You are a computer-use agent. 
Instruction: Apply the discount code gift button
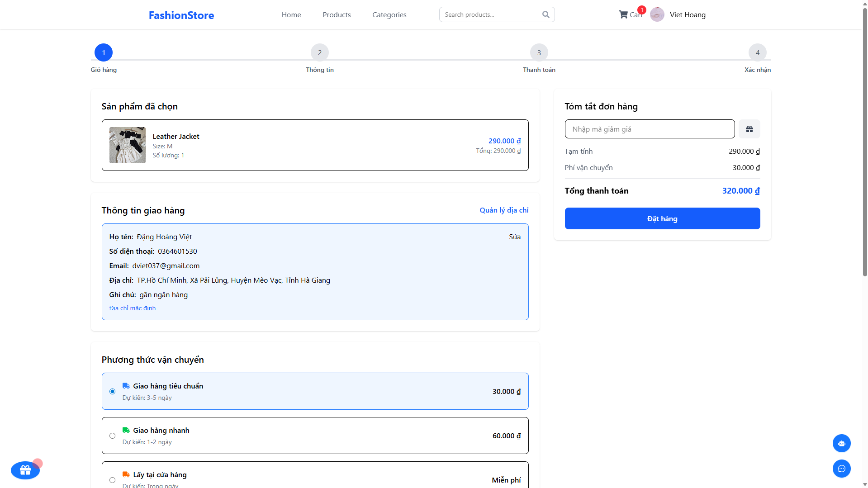coord(749,129)
